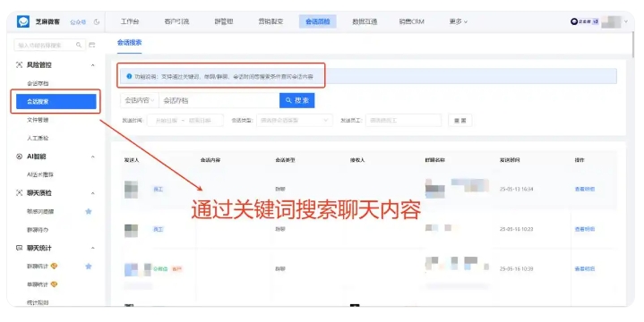Open the 发送时间 end date field

[x=200, y=121]
